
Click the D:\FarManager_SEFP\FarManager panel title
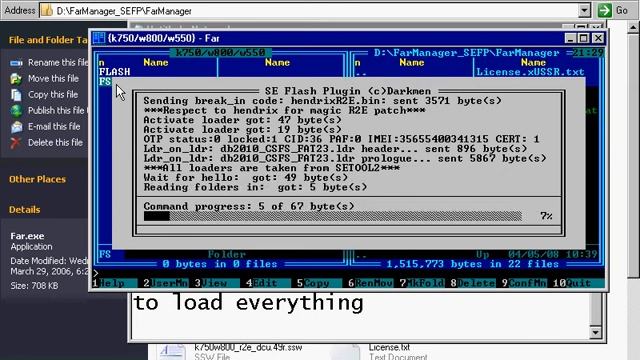point(467,53)
